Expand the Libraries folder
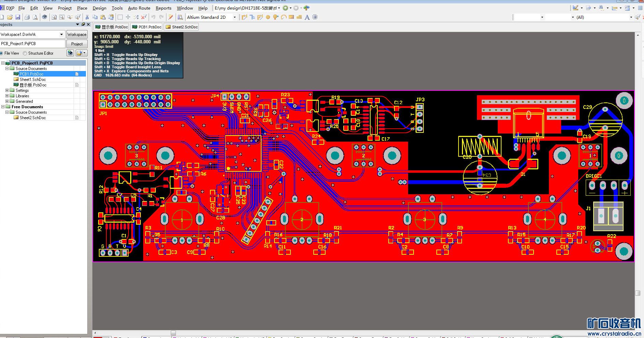 click(x=7, y=96)
